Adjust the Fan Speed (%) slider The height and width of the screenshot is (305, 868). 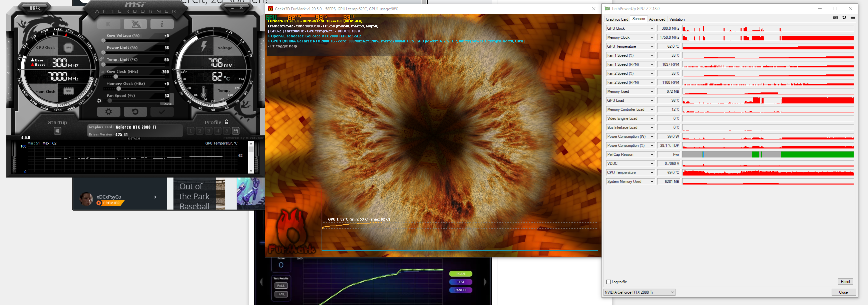[134, 101]
